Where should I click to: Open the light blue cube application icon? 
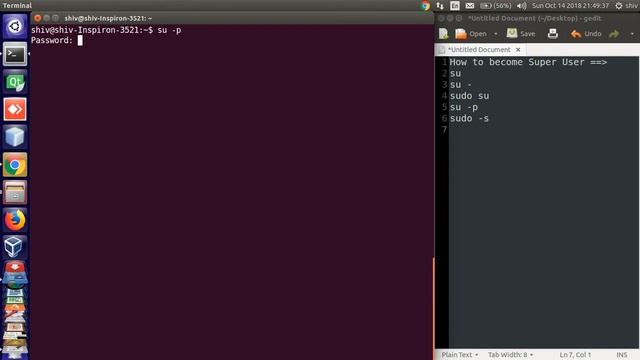(15, 137)
